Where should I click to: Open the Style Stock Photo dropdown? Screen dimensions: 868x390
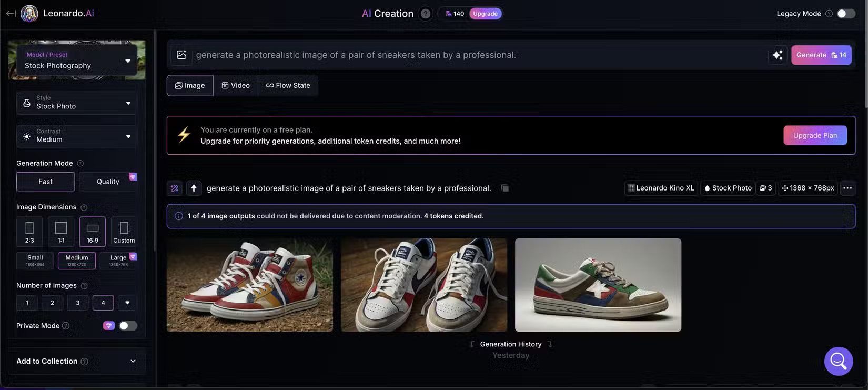(x=77, y=103)
